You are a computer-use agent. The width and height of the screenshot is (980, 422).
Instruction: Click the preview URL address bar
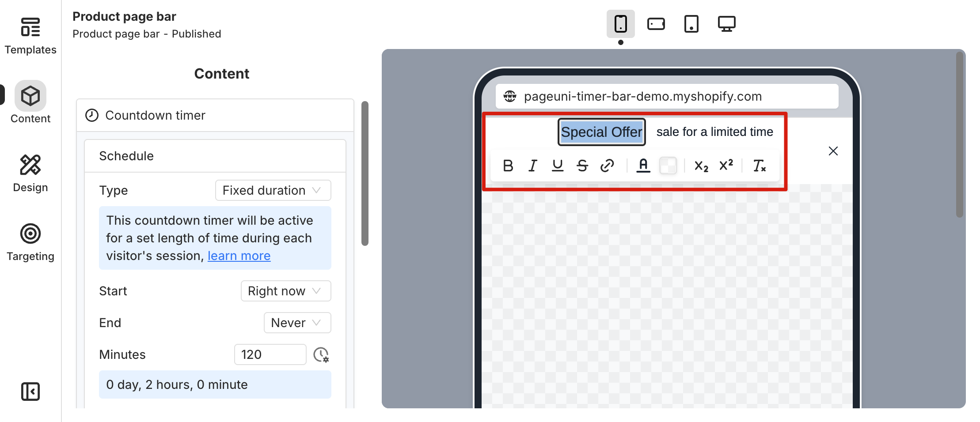(x=667, y=96)
